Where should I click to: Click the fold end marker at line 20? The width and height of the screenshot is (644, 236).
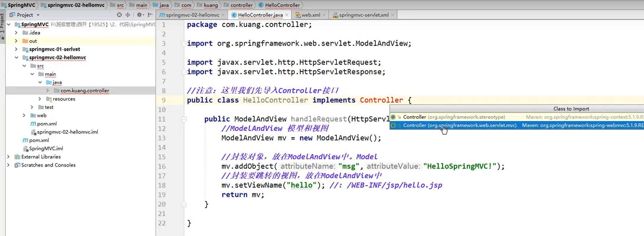tap(184, 204)
